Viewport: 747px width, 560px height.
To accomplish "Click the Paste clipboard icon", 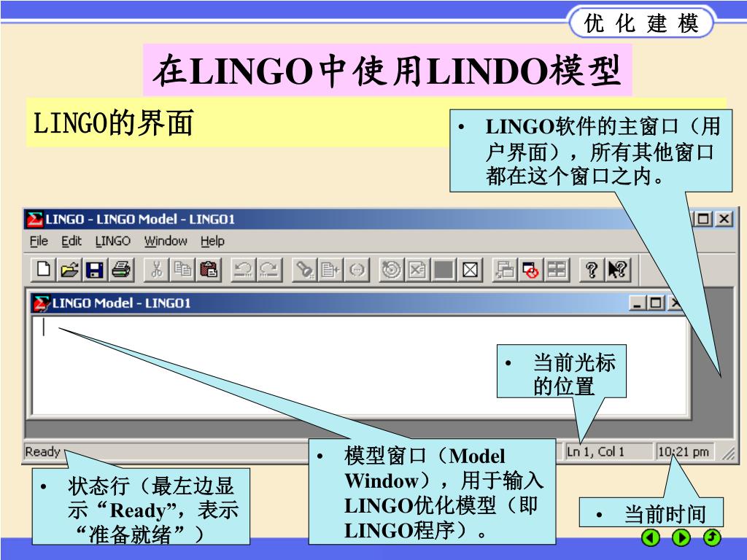I will pyautogui.click(x=209, y=270).
